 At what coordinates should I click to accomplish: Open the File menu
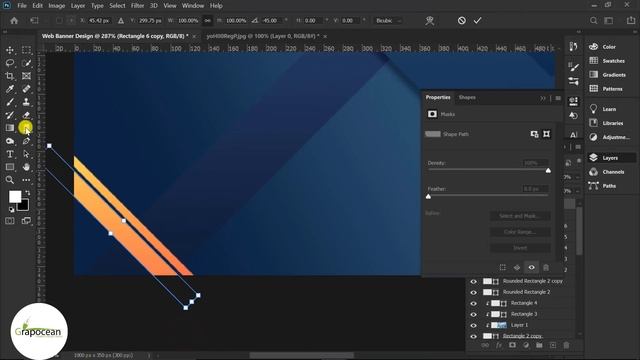(x=22, y=6)
